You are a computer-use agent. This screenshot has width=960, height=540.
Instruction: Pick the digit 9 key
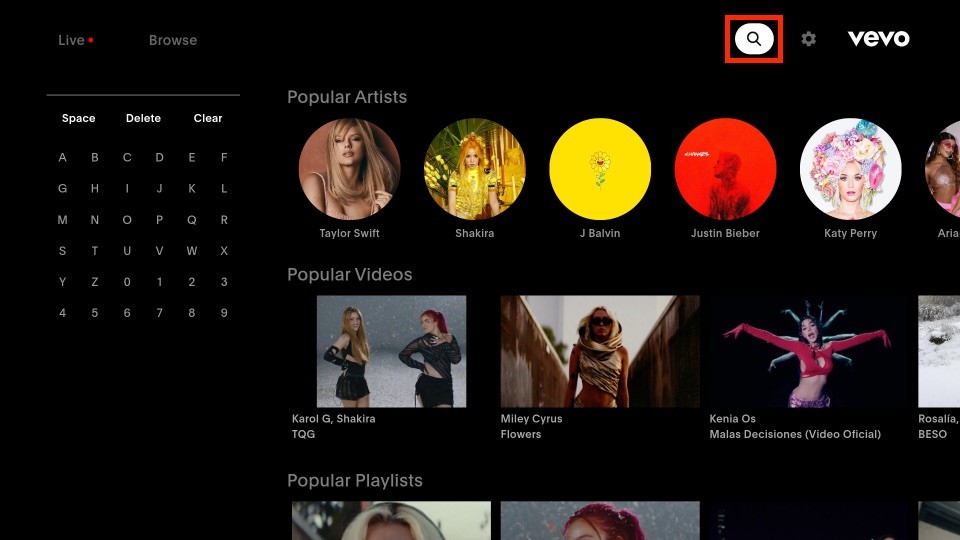click(x=224, y=313)
